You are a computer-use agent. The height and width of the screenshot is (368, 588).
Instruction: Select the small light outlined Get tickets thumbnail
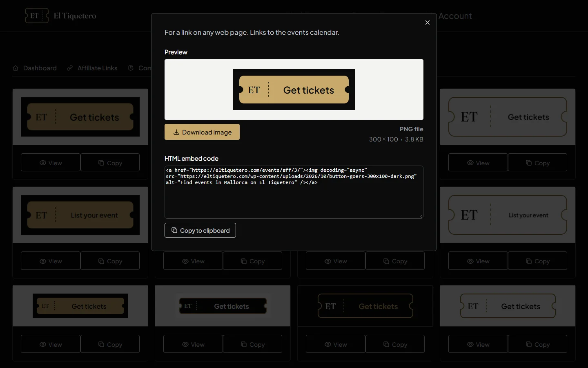tap(508, 306)
